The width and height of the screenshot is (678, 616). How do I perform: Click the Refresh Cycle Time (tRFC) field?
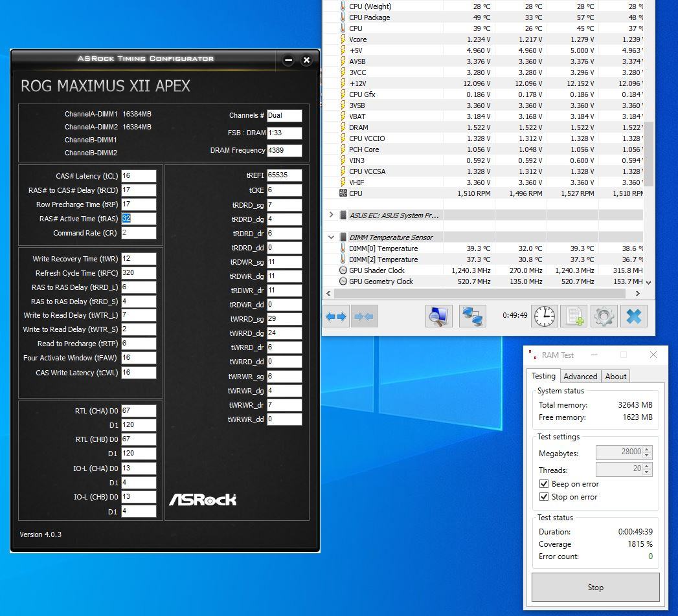[x=139, y=273]
